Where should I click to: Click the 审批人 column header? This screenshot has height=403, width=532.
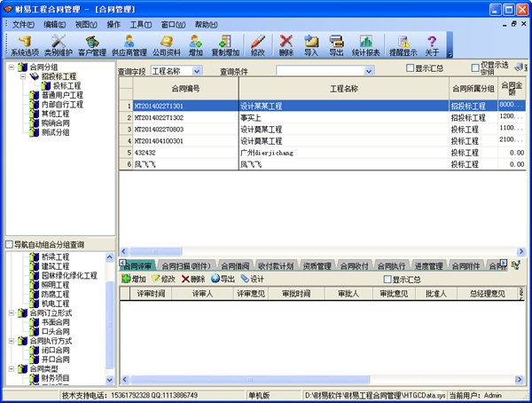coord(348,294)
